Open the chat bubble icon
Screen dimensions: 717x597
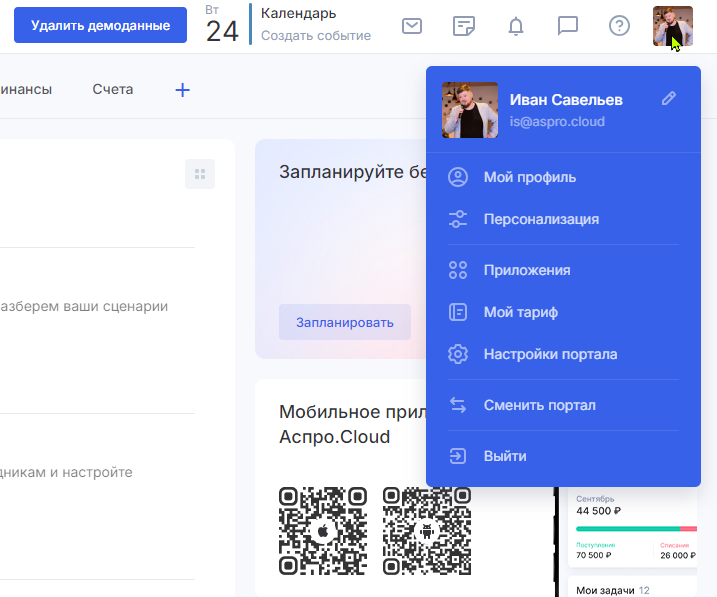pyautogui.click(x=567, y=26)
